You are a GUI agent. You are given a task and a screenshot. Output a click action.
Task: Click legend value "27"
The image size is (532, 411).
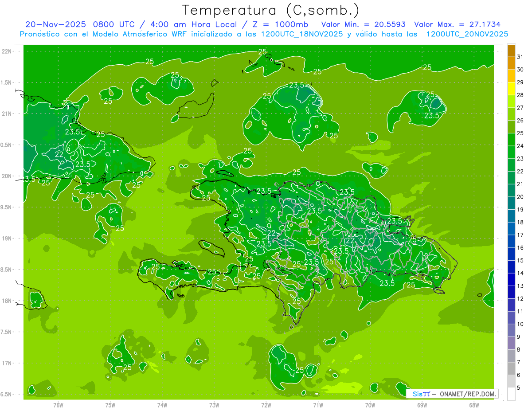[x=520, y=108]
